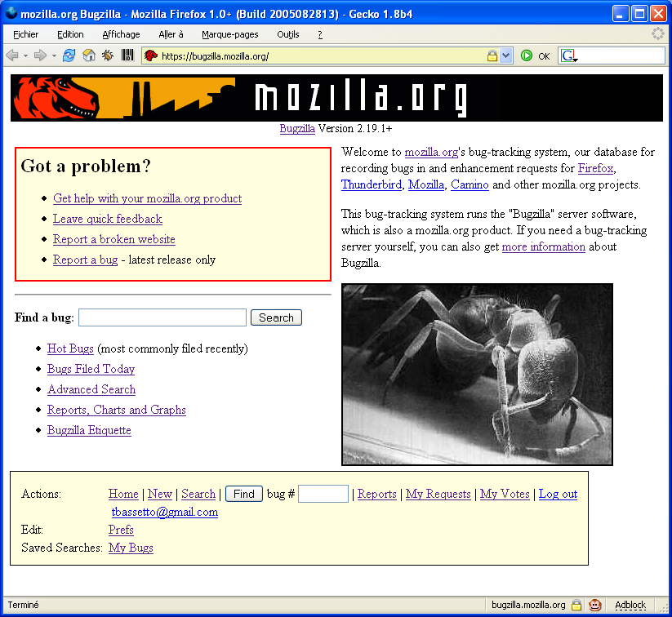Click the tbassetto@gmail.com link
Image resolution: width=672 pixels, height=617 pixels.
(165, 512)
